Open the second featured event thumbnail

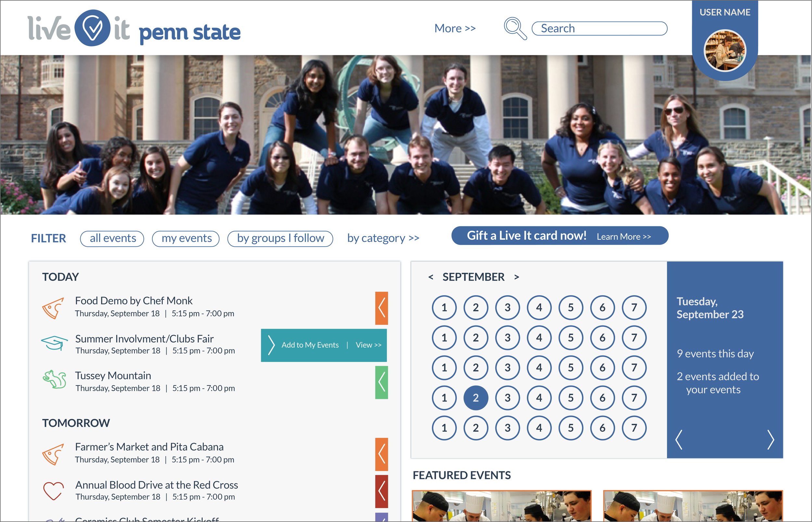pyautogui.click(x=693, y=506)
